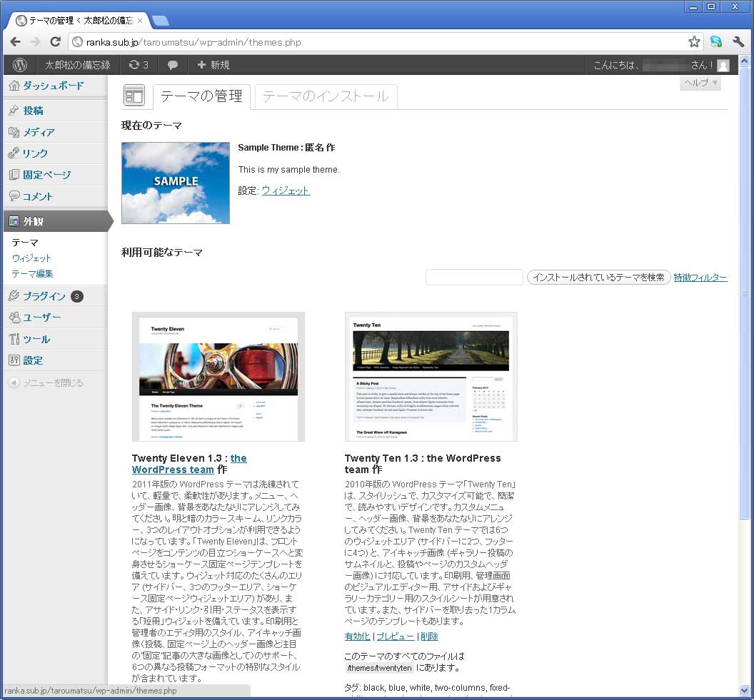Click the プレビュー link for Twenty Ten
Viewport: 754px width, 700px height.
pyautogui.click(x=396, y=636)
